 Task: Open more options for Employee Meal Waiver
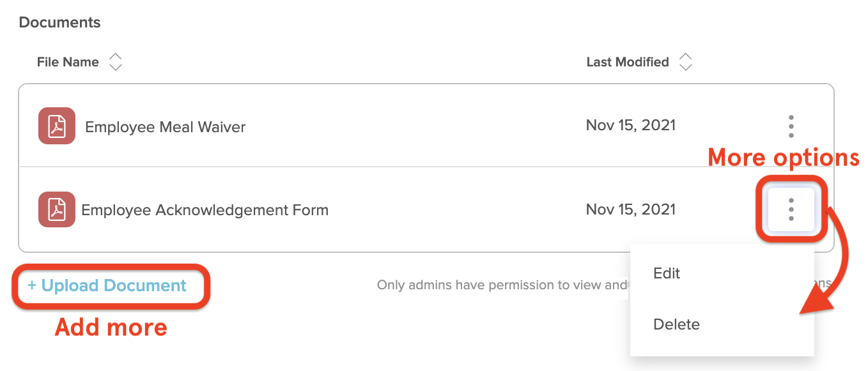point(791,126)
